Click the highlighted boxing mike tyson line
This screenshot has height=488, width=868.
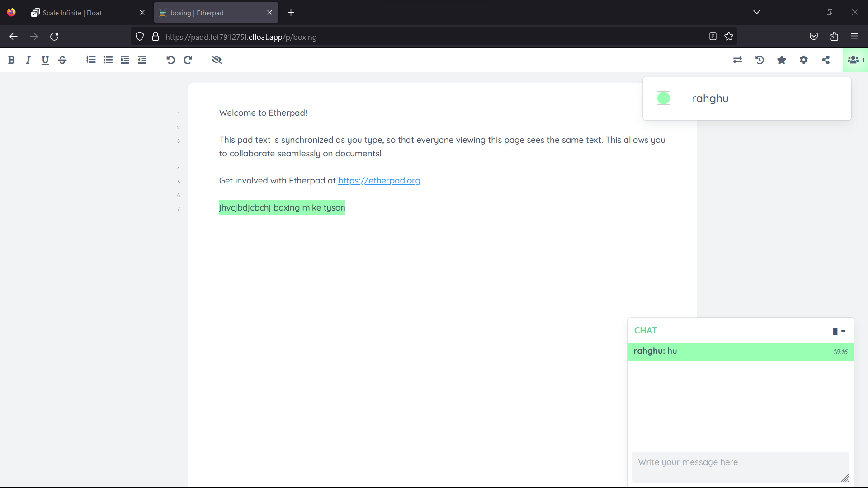coord(282,208)
